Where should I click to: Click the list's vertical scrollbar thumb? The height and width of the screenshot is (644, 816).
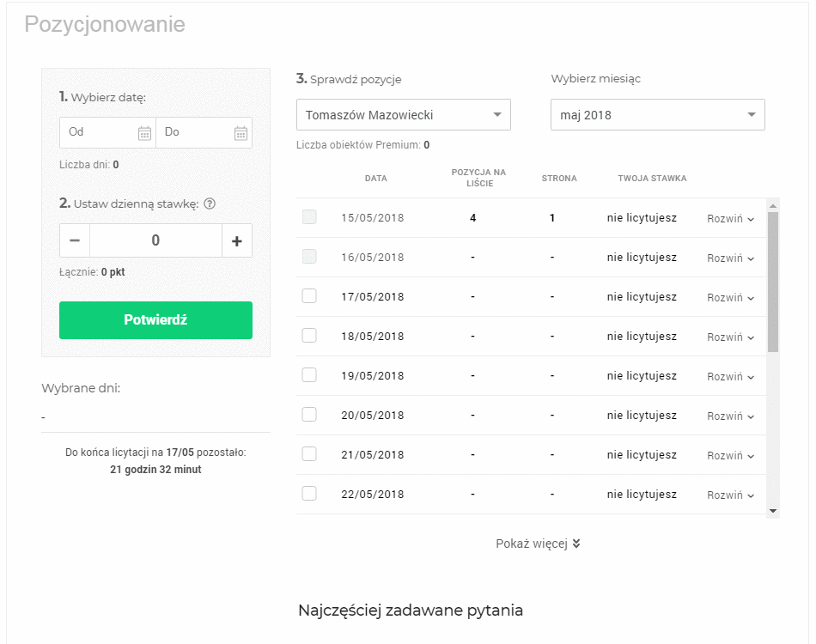(773, 282)
